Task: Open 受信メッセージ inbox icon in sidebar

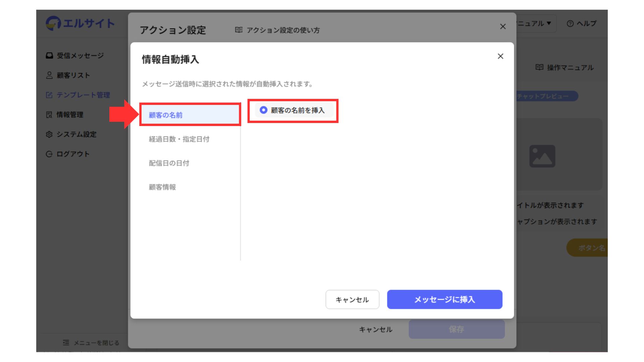Action: click(49, 56)
